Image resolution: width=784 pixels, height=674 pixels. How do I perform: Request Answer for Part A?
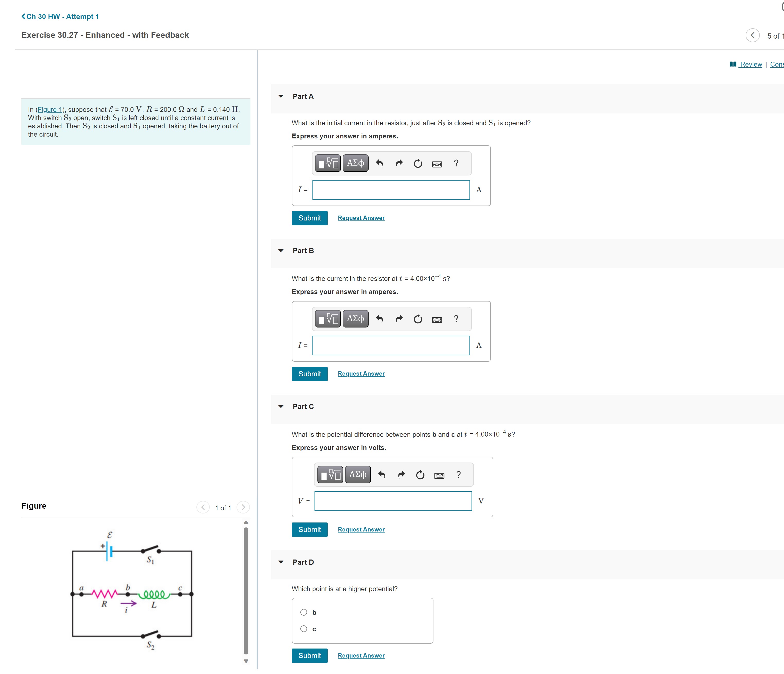pos(361,218)
